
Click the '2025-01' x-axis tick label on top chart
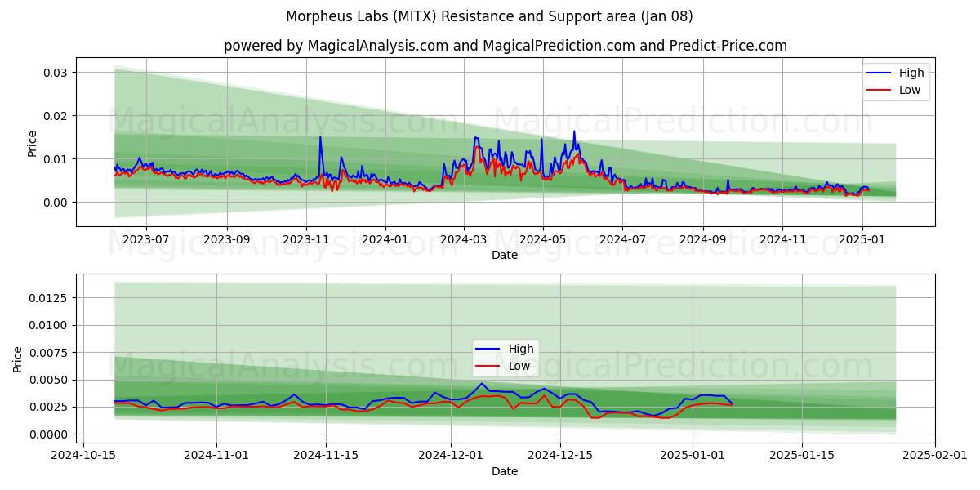point(862,239)
